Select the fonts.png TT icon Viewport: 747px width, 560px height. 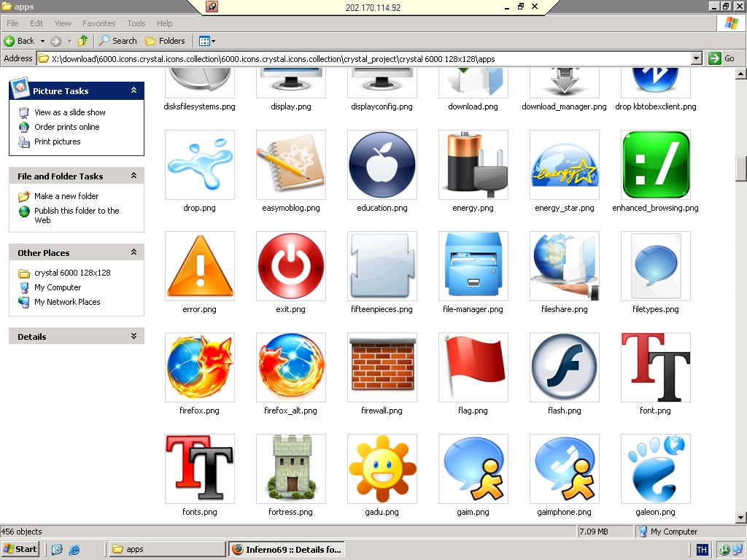(x=200, y=469)
